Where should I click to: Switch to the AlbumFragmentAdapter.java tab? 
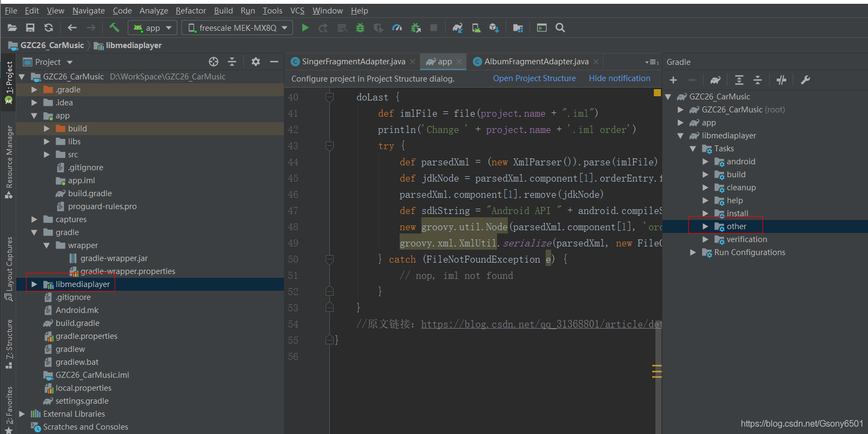pos(536,62)
